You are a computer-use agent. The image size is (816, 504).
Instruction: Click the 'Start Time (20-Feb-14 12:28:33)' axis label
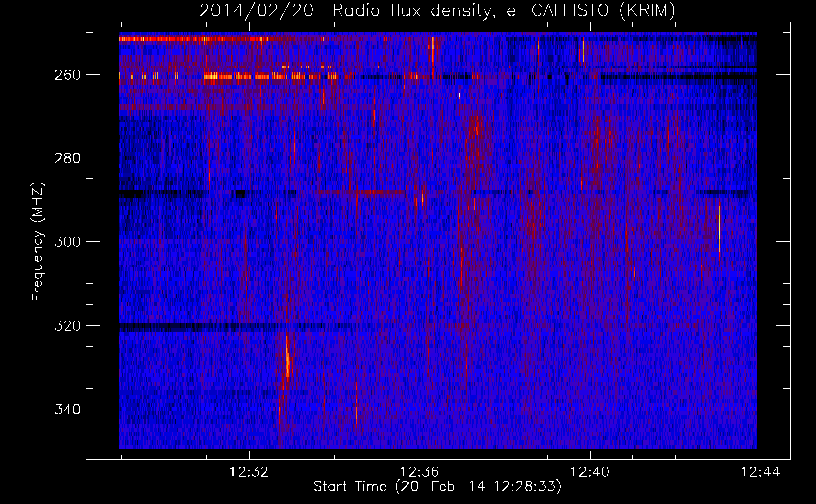tap(437, 487)
